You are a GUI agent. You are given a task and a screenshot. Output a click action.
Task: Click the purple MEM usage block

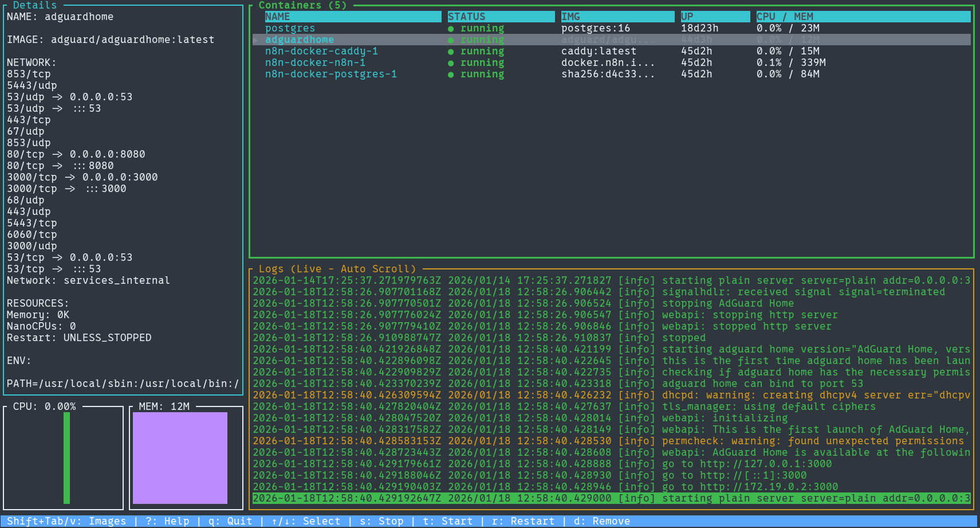tap(180, 458)
